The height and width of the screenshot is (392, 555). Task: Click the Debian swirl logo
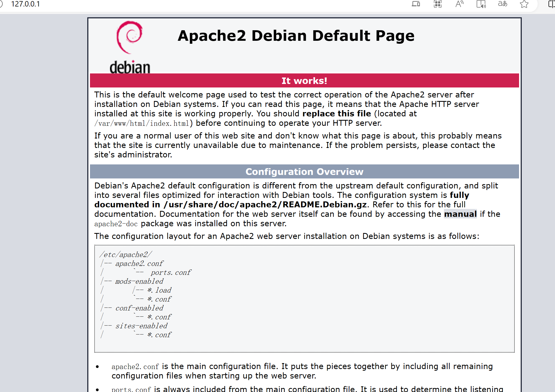129,37
